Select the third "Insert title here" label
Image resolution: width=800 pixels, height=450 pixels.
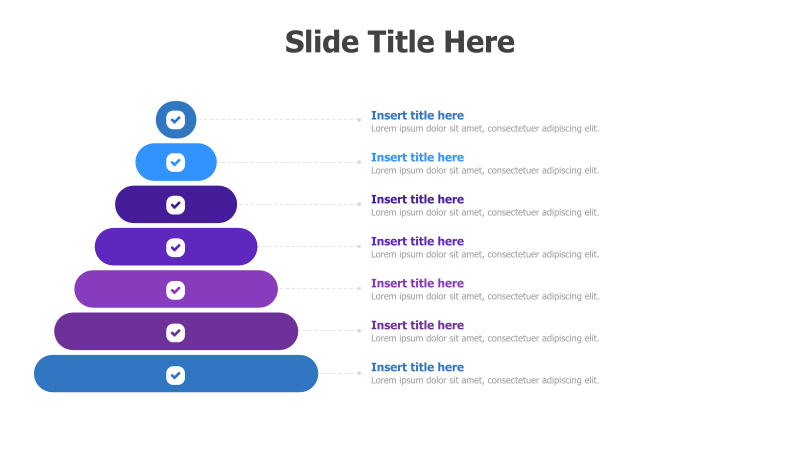tap(417, 199)
